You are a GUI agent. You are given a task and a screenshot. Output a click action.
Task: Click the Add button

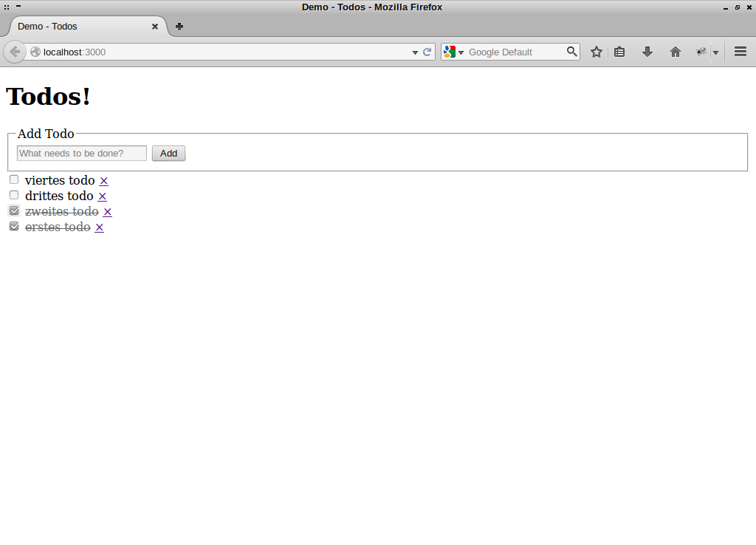pos(169,154)
